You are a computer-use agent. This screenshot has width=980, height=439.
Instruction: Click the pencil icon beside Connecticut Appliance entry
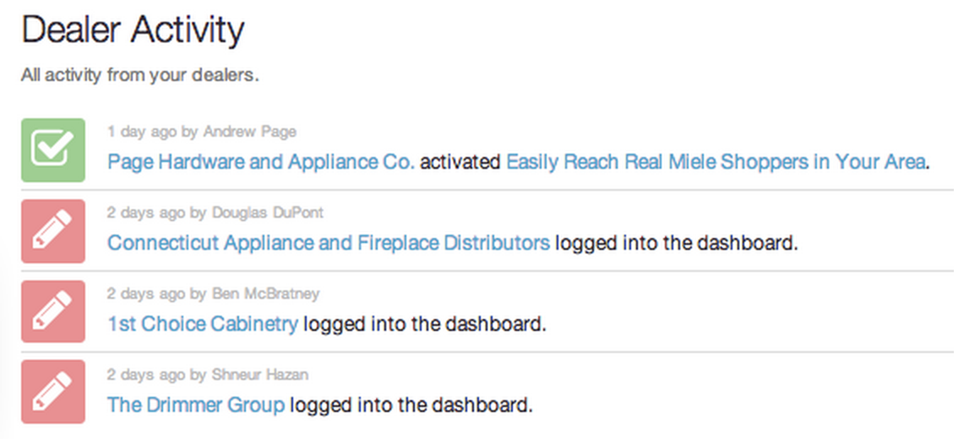click(53, 231)
